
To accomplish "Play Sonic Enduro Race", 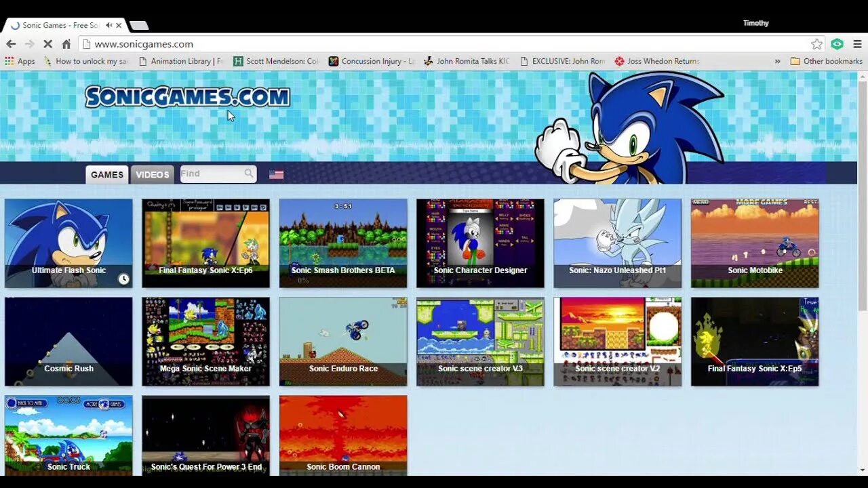I will [x=343, y=342].
